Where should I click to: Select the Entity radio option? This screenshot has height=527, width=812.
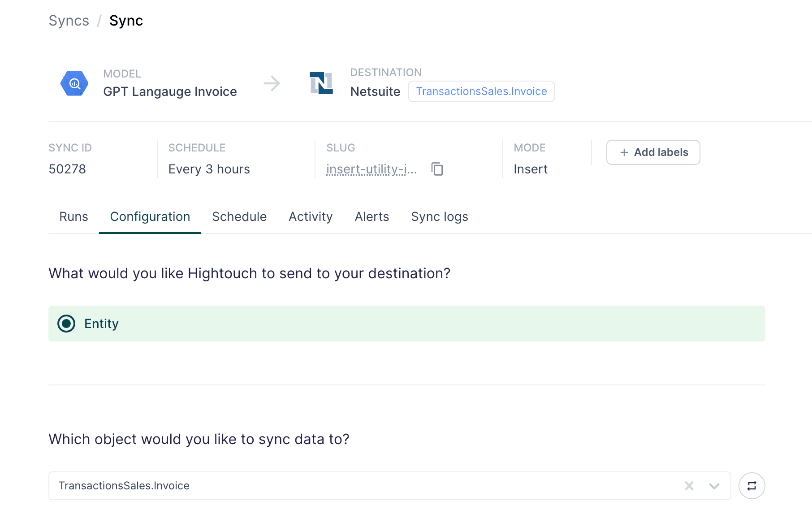point(66,324)
